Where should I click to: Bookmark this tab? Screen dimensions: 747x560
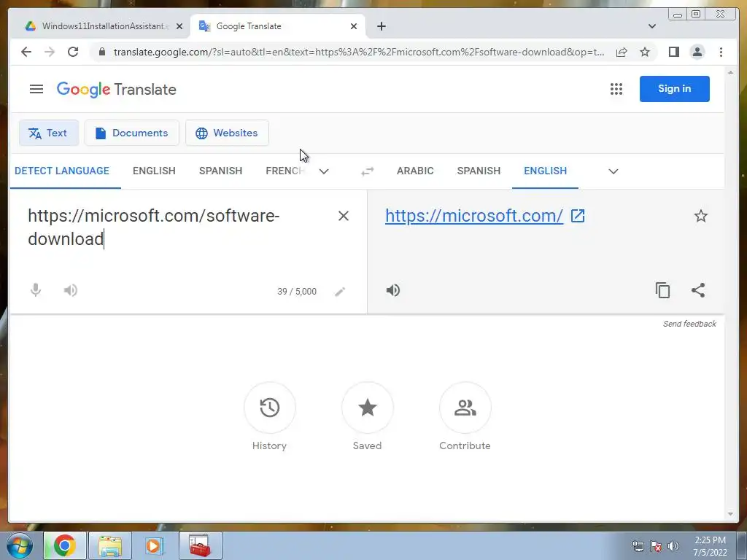[x=645, y=52]
